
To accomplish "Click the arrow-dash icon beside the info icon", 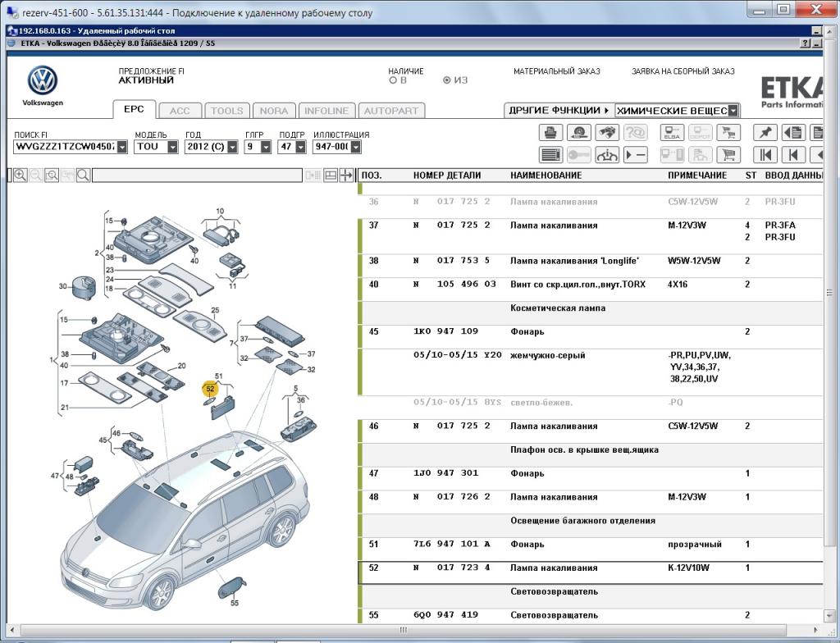I will tap(636, 155).
